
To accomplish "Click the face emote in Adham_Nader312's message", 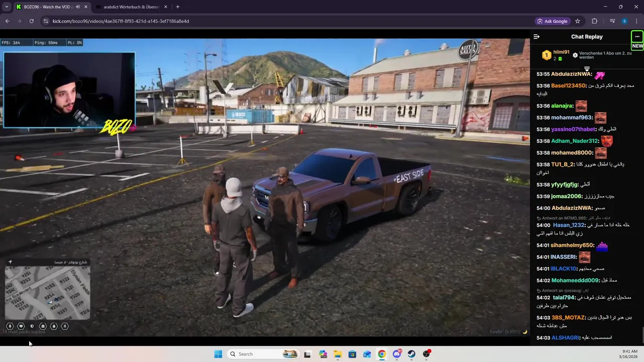I will (x=607, y=141).
